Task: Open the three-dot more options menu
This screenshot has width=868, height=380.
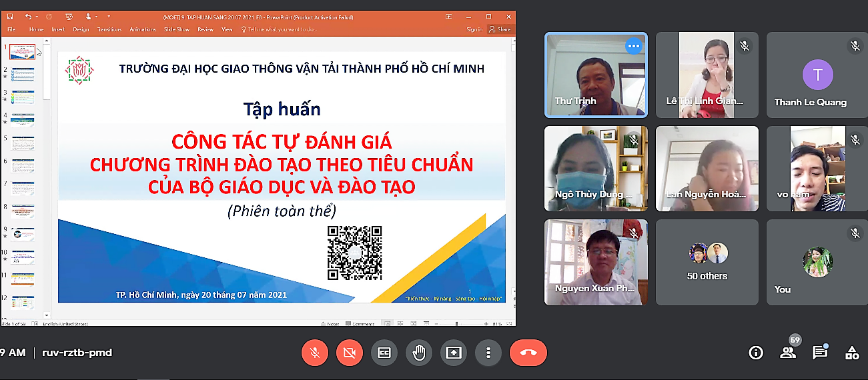Action: point(488,353)
